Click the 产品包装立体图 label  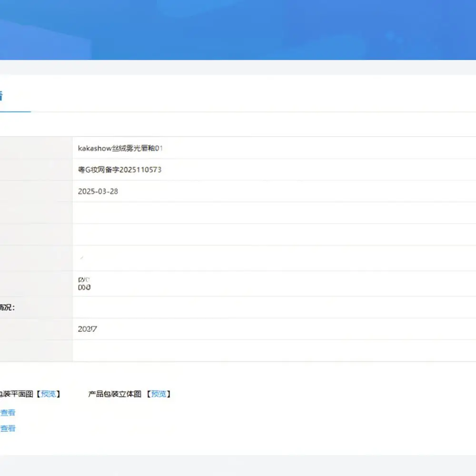point(115,394)
